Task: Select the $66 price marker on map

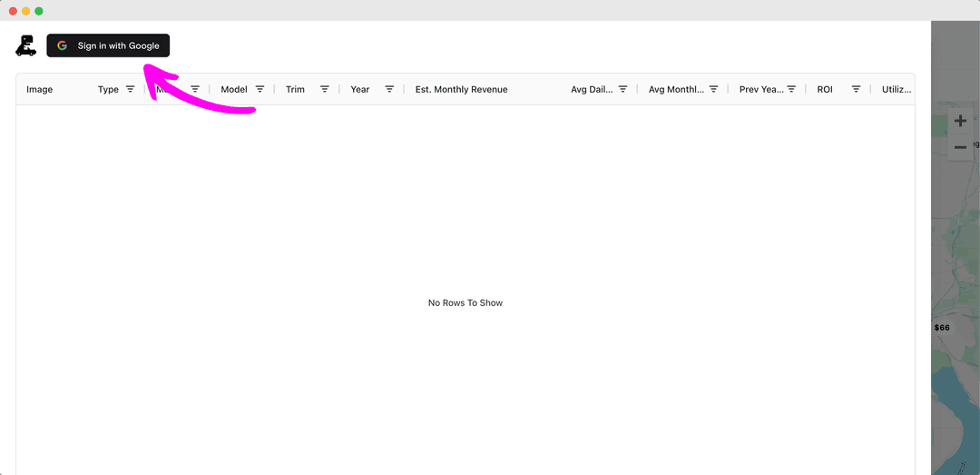Action: point(942,327)
